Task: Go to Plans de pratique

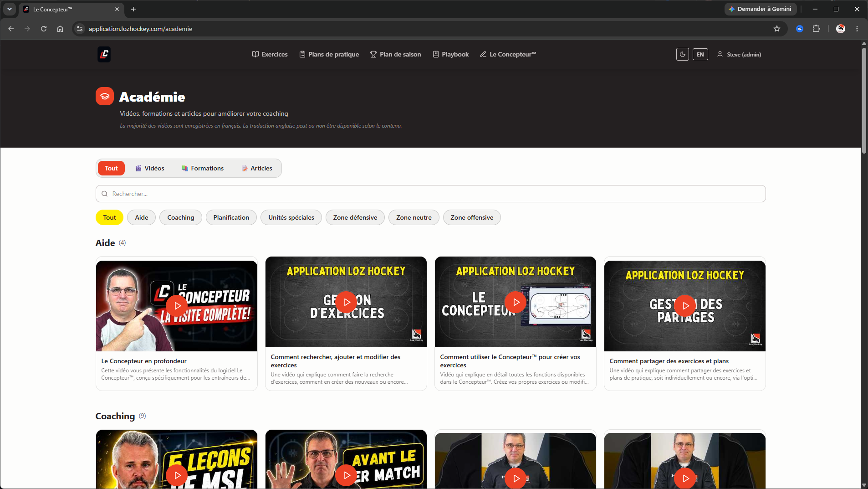Action: [x=329, y=54]
